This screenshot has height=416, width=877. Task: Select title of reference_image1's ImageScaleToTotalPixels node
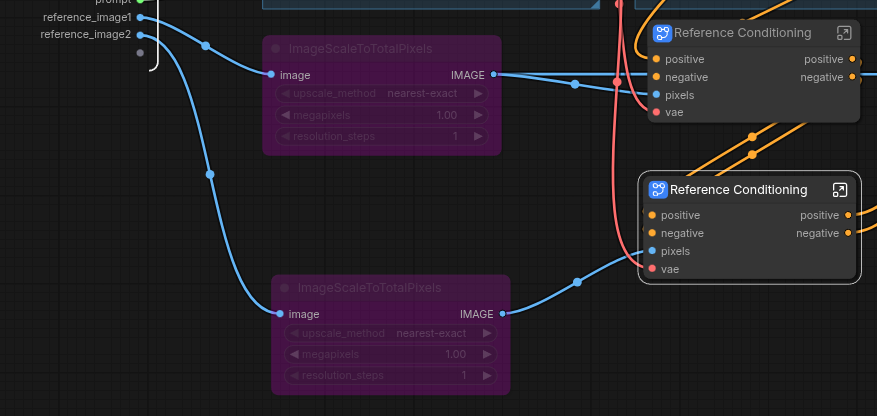click(360, 49)
